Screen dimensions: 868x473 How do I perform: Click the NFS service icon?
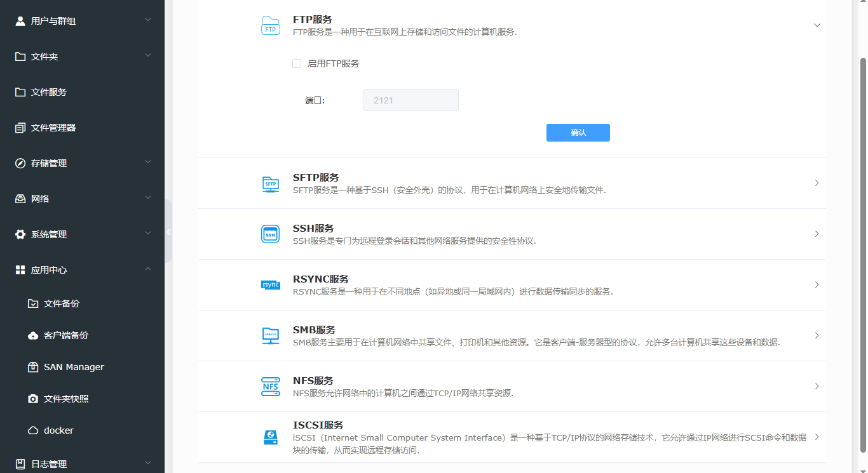point(271,386)
